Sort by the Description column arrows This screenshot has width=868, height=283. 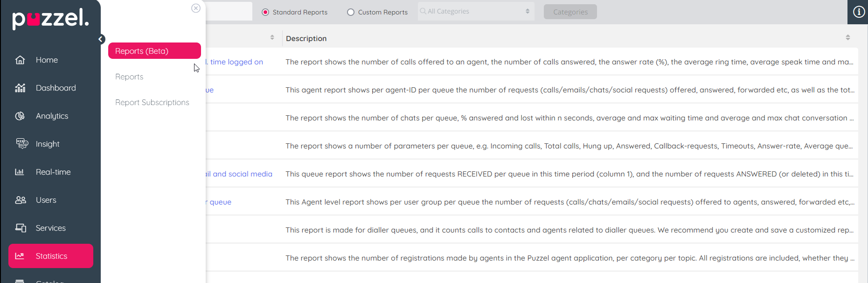click(847, 37)
